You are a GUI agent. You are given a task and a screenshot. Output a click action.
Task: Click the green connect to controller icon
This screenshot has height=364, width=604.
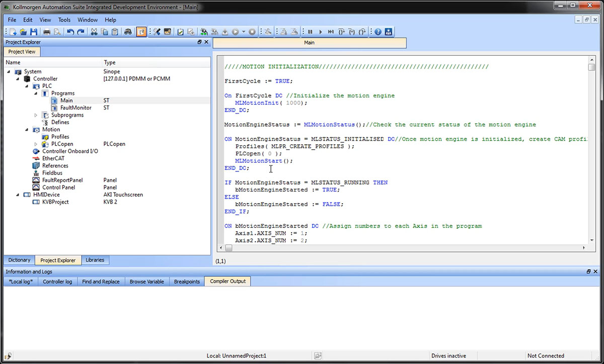point(204,32)
